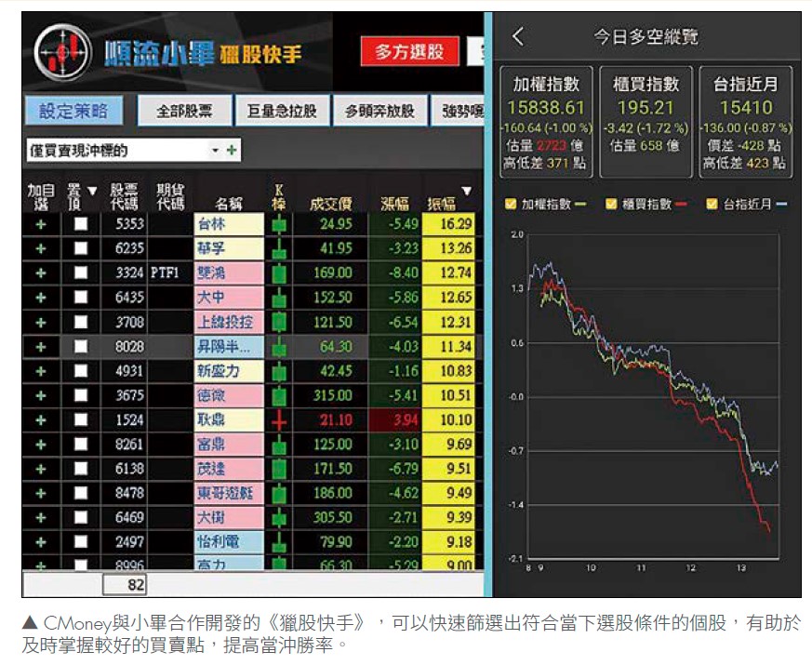
Task: Add stock 3324 雙鴻 with its plus icon
Action: (x=41, y=273)
